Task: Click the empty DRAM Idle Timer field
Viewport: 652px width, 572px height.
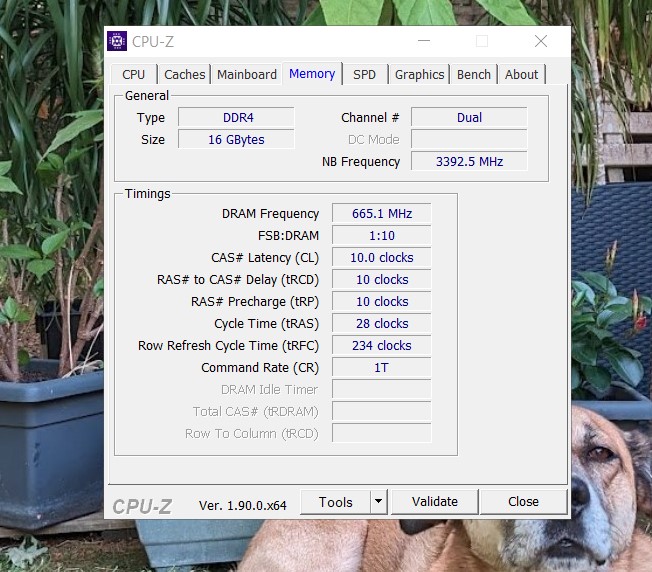Action: click(382, 390)
